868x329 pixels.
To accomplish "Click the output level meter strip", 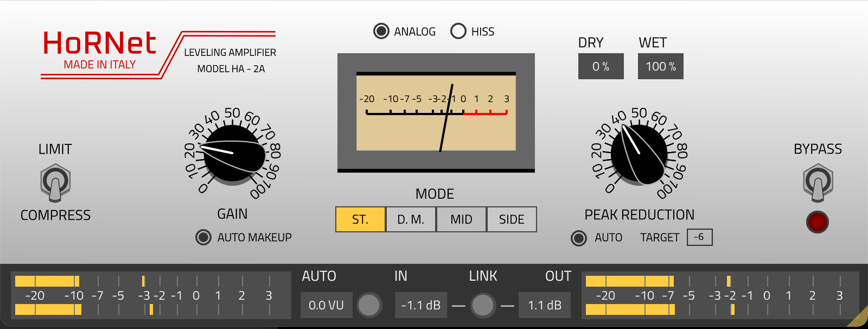I will [720, 295].
